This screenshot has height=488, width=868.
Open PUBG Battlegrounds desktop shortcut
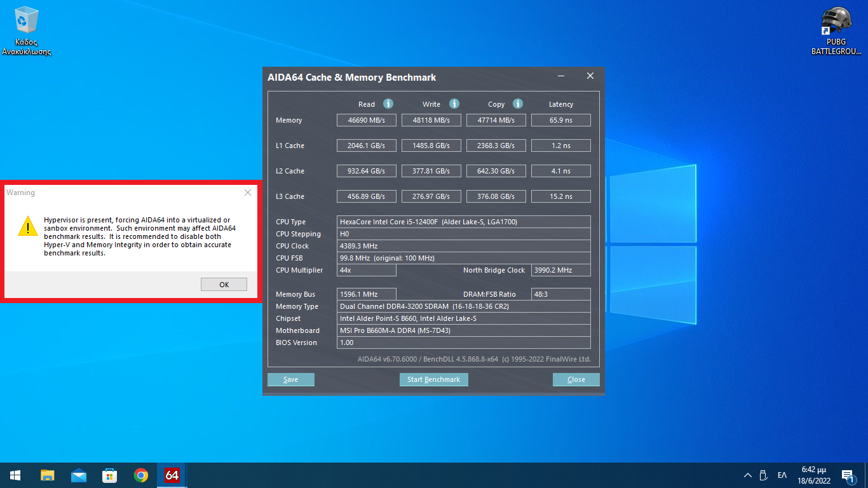pyautogui.click(x=836, y=31)
